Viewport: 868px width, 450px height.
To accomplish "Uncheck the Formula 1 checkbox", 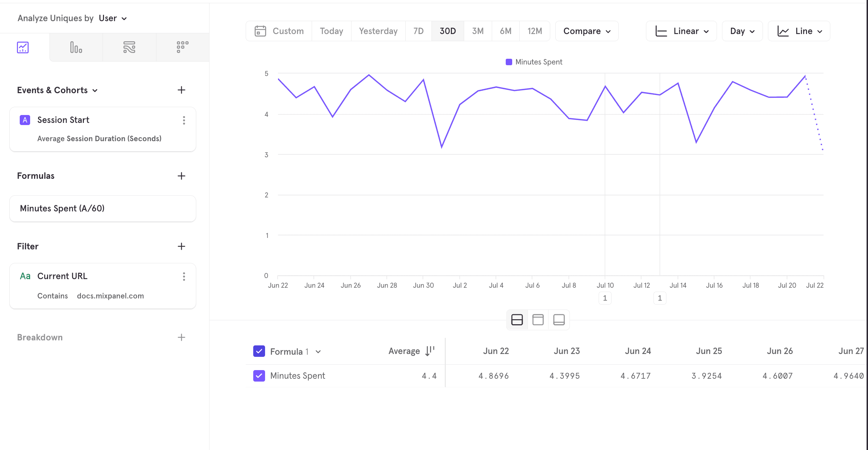I will 259,351.
